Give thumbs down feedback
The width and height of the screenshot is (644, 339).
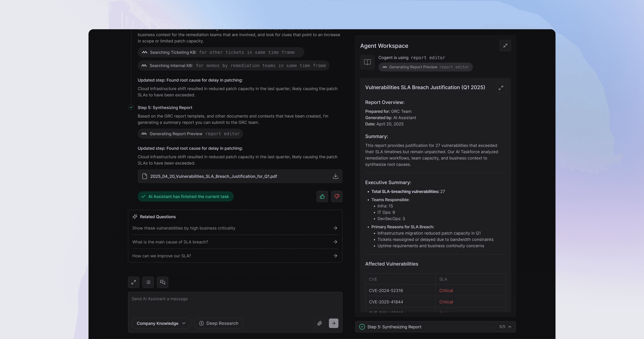(337, 197)
